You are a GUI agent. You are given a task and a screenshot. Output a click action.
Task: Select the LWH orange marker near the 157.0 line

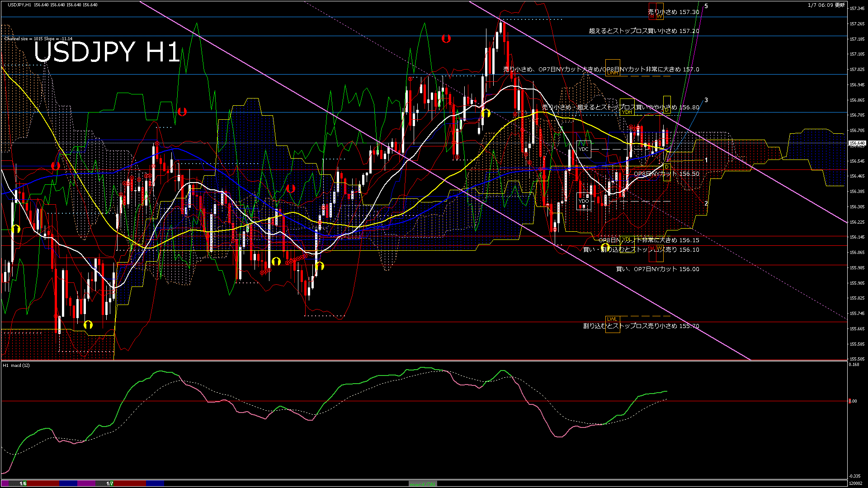[x=613, y=73]
